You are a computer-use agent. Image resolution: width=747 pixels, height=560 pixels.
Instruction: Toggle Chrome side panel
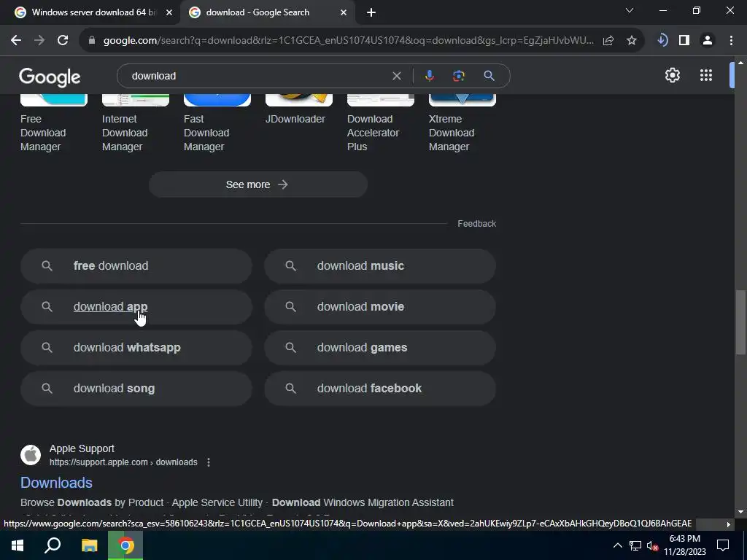point(684,41)
